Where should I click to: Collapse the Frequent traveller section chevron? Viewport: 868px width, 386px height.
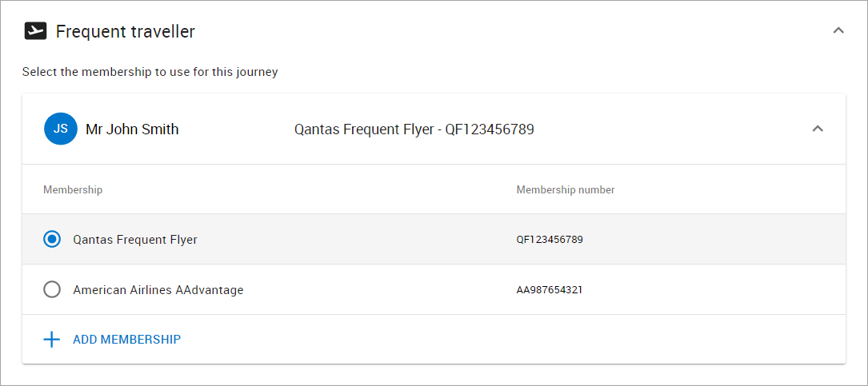click(x=838, y=31)
